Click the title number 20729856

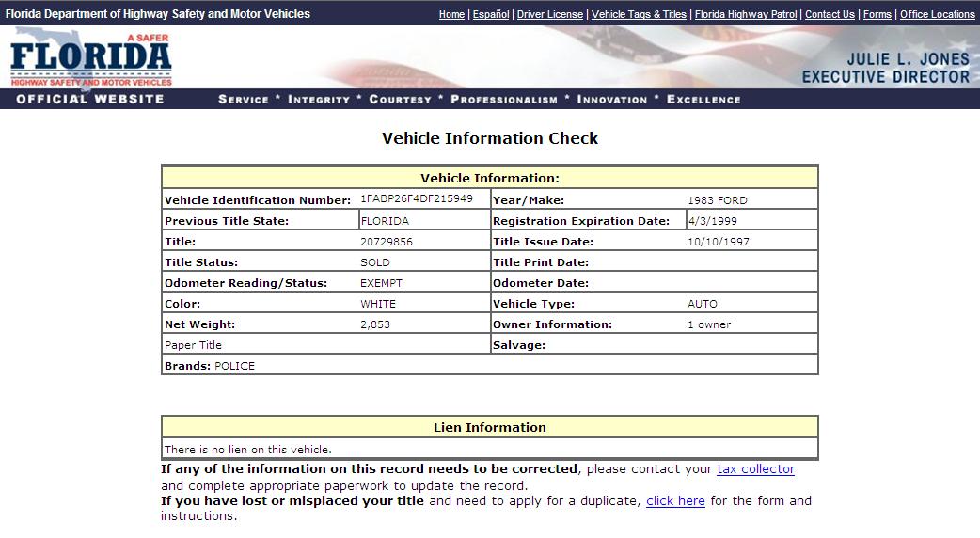coord(387,242)
